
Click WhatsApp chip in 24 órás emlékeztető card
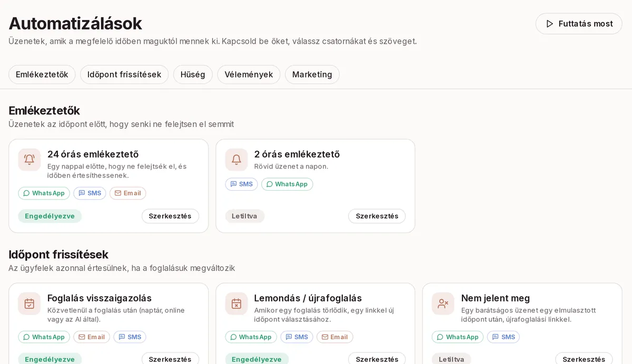[44, 193]
